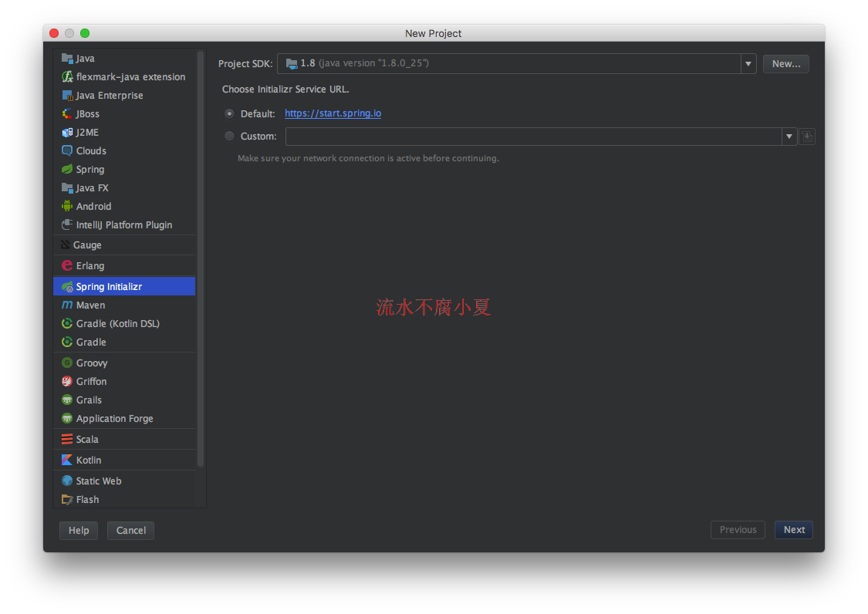Select Groovy in project list

pos(124,363)
